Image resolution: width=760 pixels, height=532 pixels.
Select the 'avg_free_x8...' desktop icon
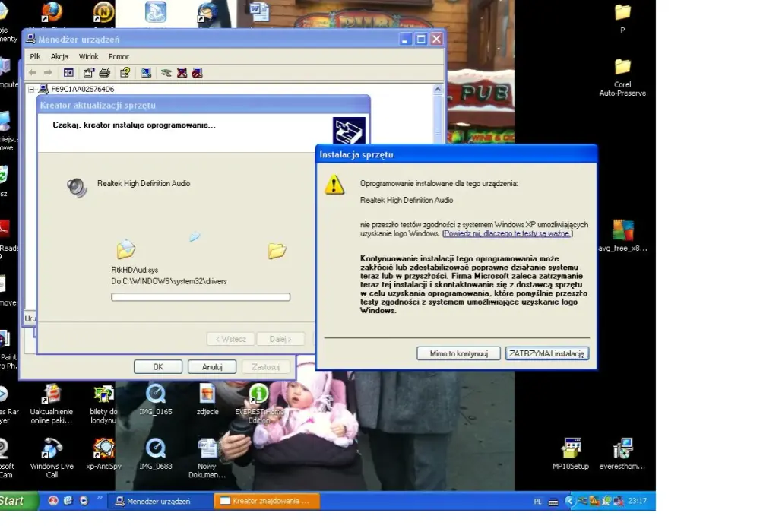[622, 236]
